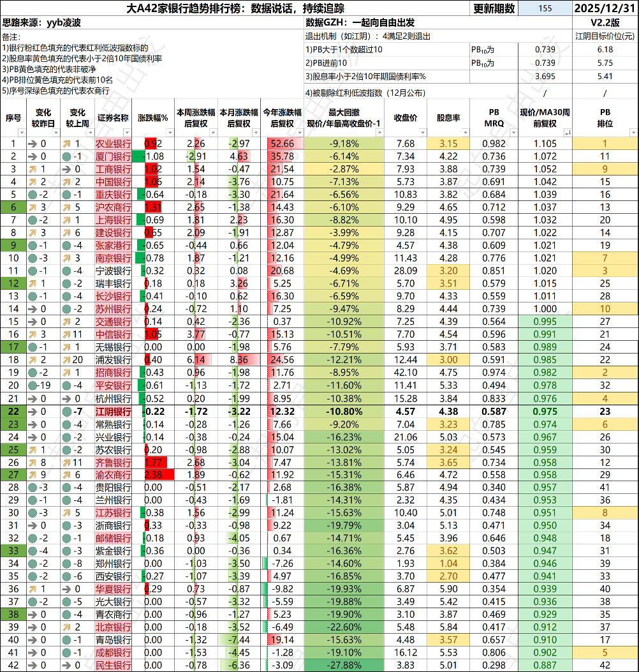Select the 6.18 target price cell
Screen dimensions: 639x672
point(605,50)
